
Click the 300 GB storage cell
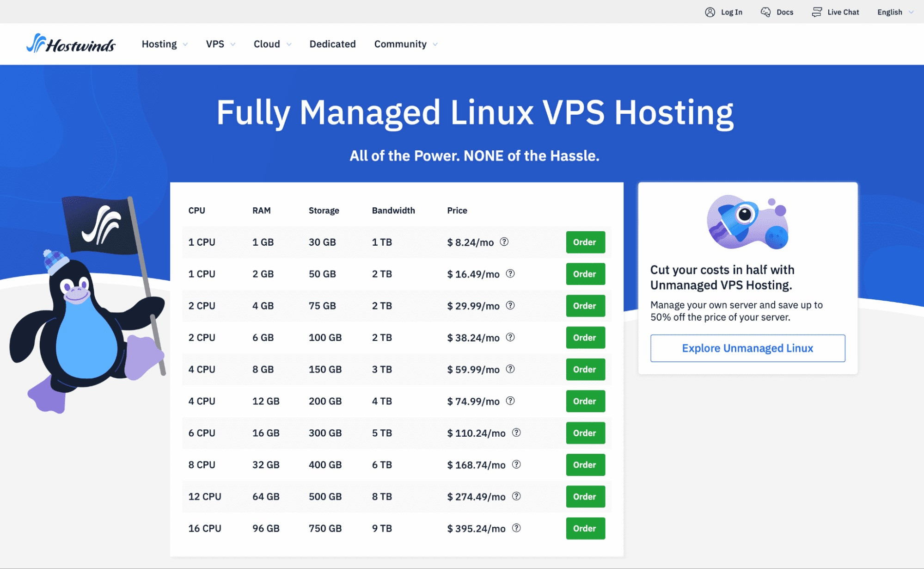coord(325,433)
